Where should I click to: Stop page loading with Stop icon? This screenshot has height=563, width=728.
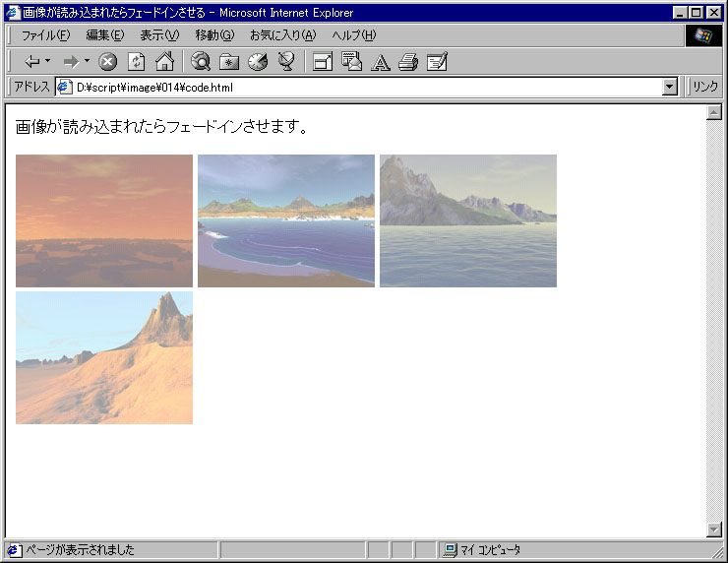[107, 61]
